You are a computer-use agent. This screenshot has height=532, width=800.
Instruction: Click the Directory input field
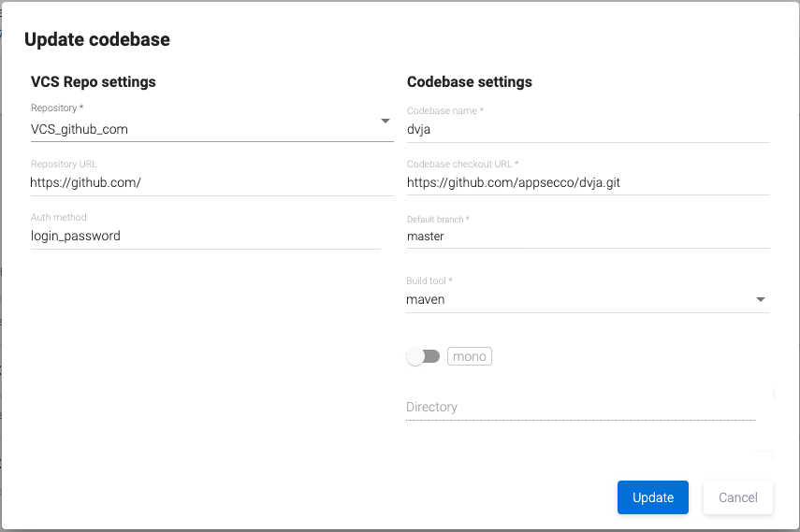point(580,408)
